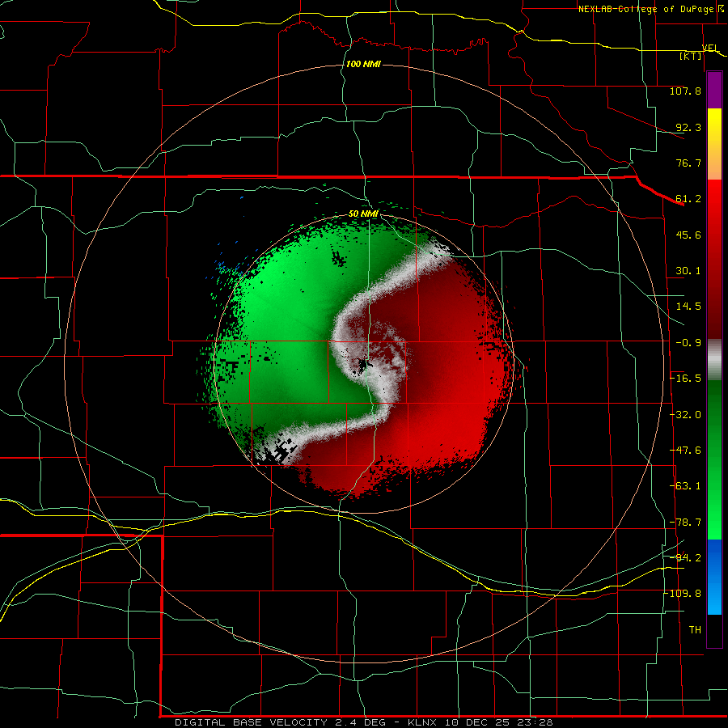Click the -16.5 legend value
Viewport: 728px width, 728px height.
(x=685, y=379)
